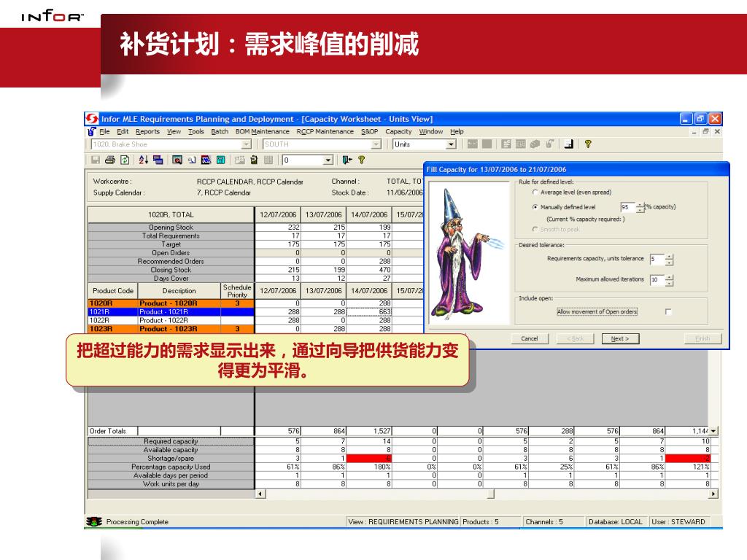Decrease the % capacity spinner value
The height and width of the screenshot is (560, 747).
(x=640, y=209)
